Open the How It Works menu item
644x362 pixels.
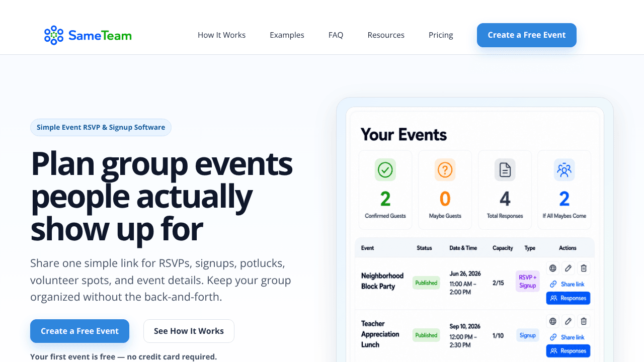tap(221, 35)
